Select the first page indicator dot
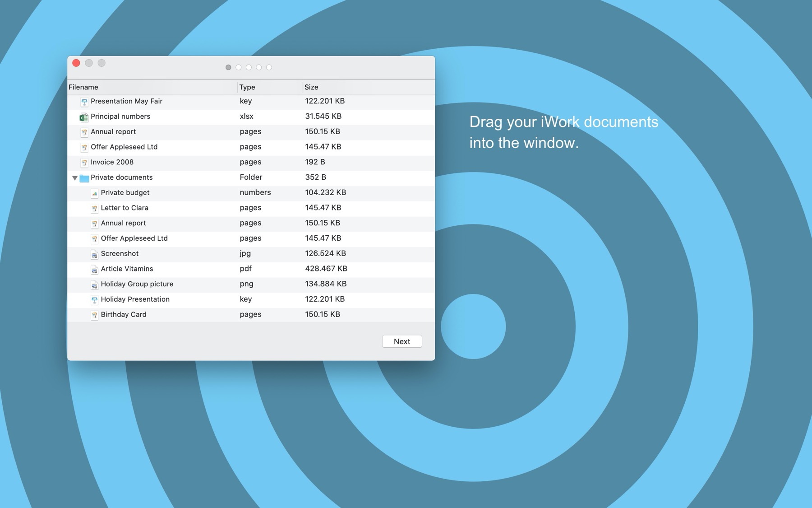812x508 pixels. pos(228,67)
